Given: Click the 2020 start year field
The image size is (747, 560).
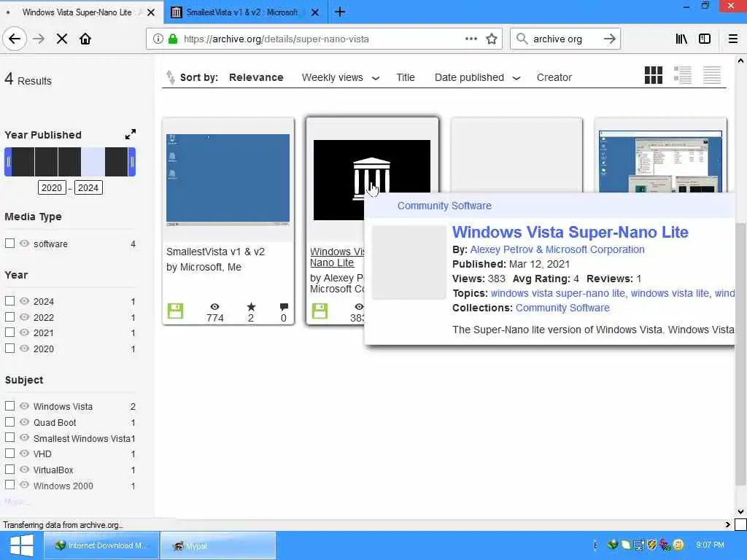Looking at the screenshot, I should (x=52, y=187).
